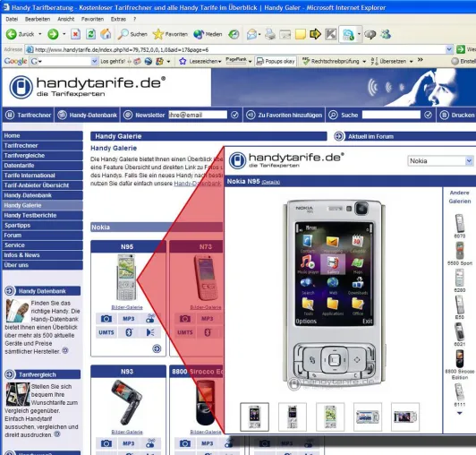This screenshot has height=455, width=476.
Task: Click the camera feature icon under N95
Action: pyautogui.click(x=106, y=319)
